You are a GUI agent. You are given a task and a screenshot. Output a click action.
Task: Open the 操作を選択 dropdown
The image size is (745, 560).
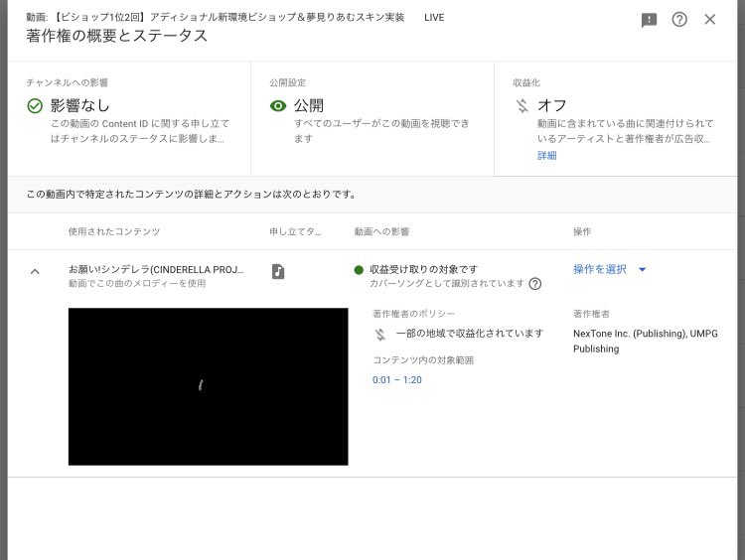(x=610, y=269)
